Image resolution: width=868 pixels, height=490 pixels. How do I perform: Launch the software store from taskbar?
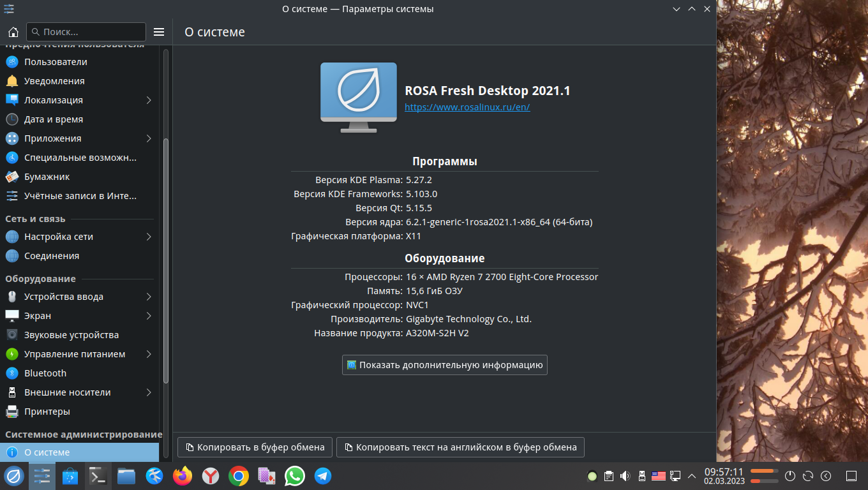point(70,476)
